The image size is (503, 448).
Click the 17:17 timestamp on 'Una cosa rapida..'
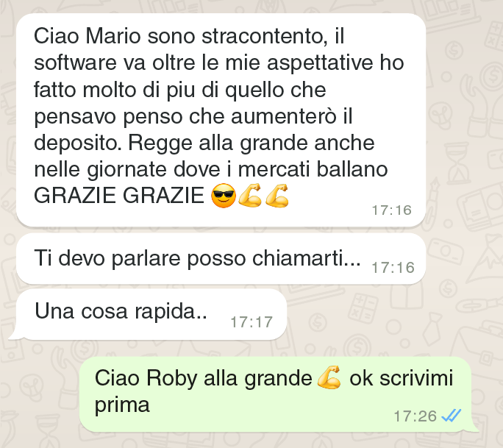(x=251, y=322)
